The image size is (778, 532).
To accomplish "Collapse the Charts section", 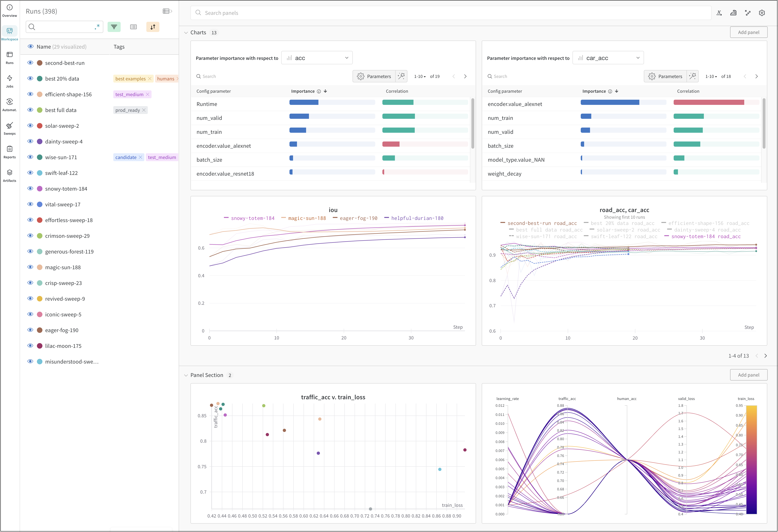I will (187, 33).
